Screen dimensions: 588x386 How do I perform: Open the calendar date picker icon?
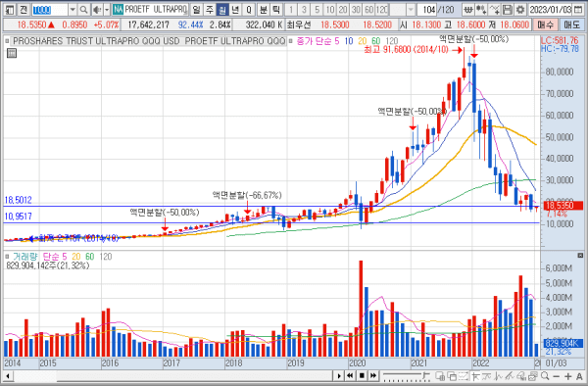point(578,10)
